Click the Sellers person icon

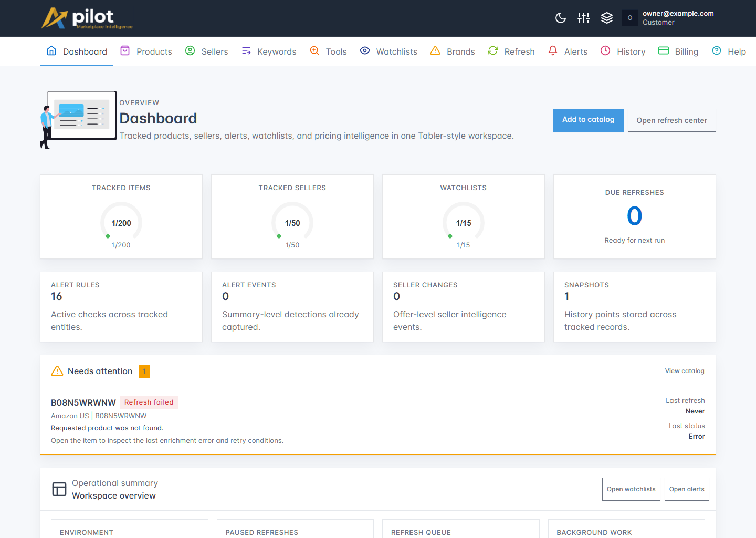point(190,51)
